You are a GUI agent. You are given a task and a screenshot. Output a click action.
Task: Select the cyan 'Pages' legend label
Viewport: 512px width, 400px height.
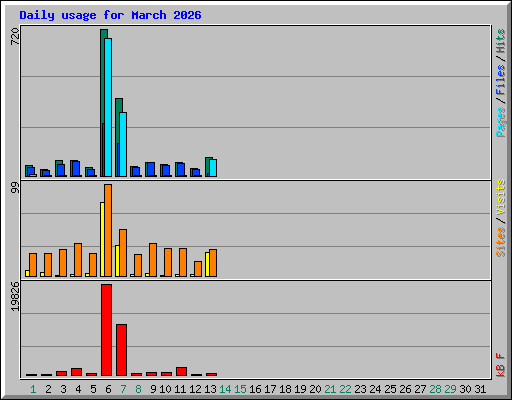coord(501,122)
